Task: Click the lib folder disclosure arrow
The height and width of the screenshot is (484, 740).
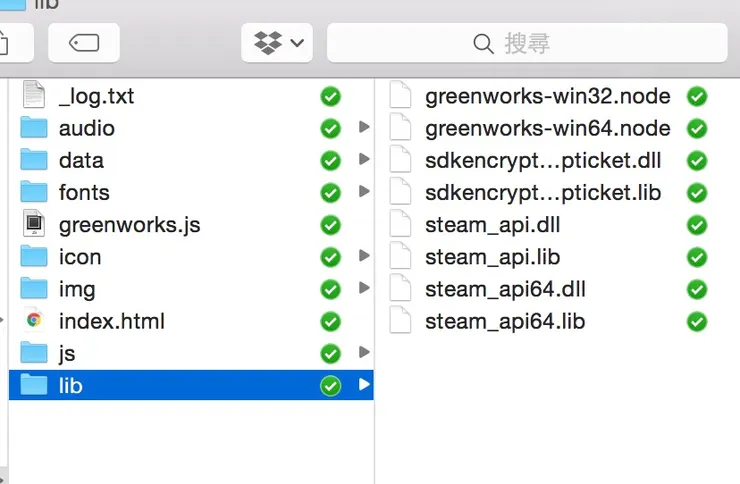Action: (364, 384)
